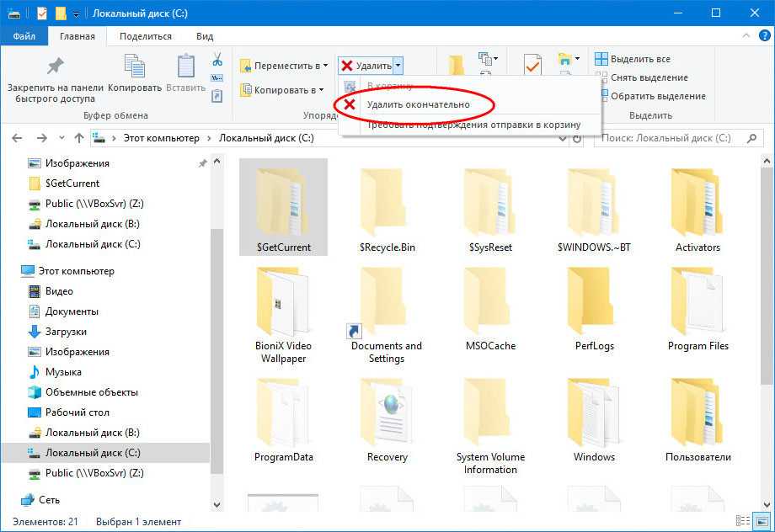Click Снять выделение in the ribbon
775x532 pixels.
point(642,77)
